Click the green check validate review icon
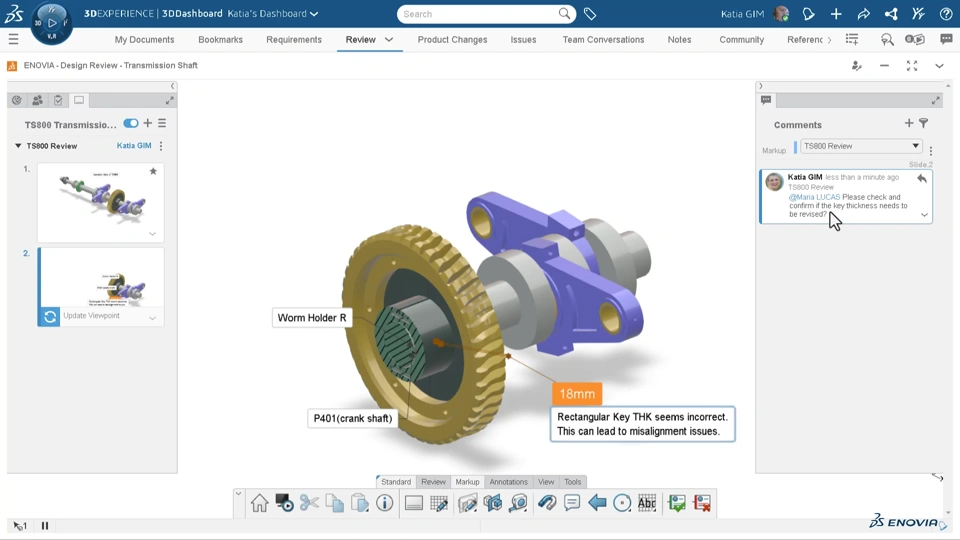 (x=677, y=503)
